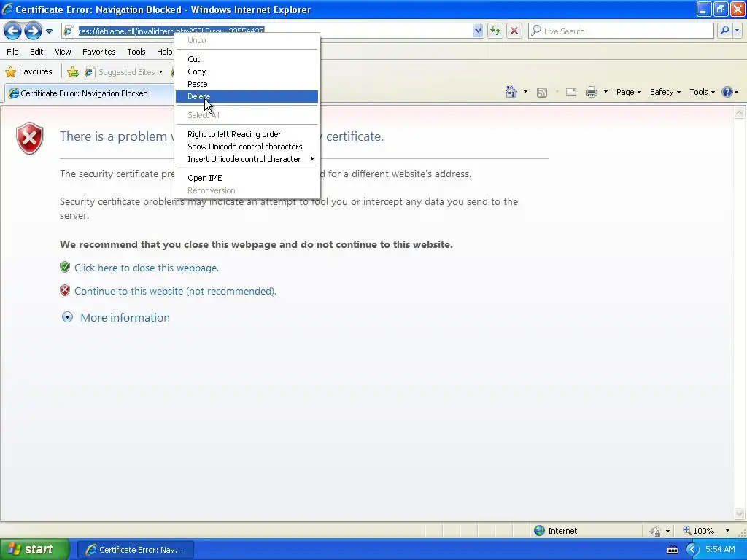747x560 pixels.
Task: Click the Print icon
Action: 591,92
